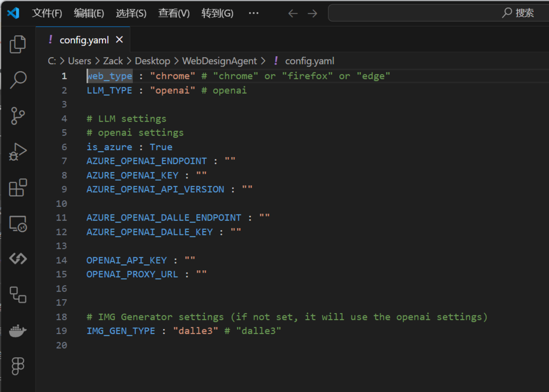The image size is (549, 392).
Task: Click the VS Code logo icon
Action: click(13, 13)
